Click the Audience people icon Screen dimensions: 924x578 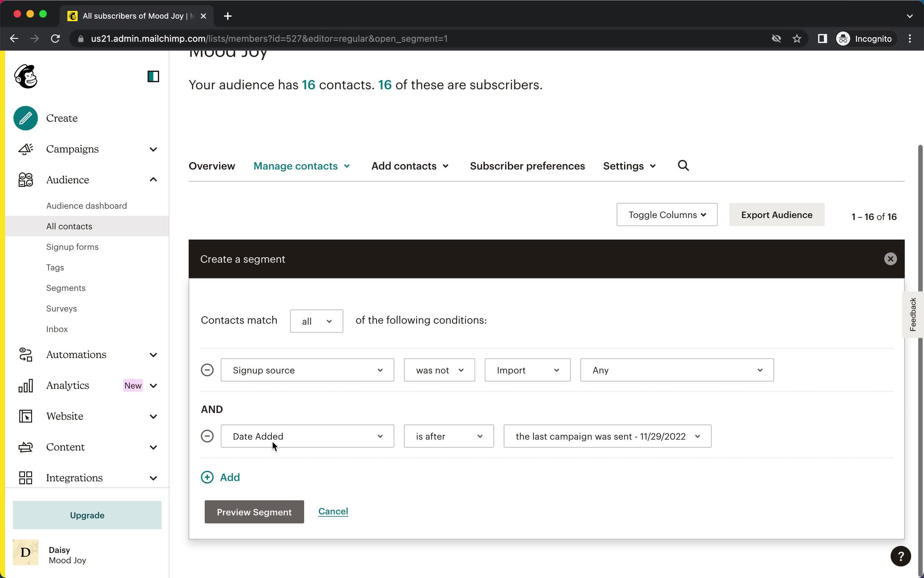(26, 180)
